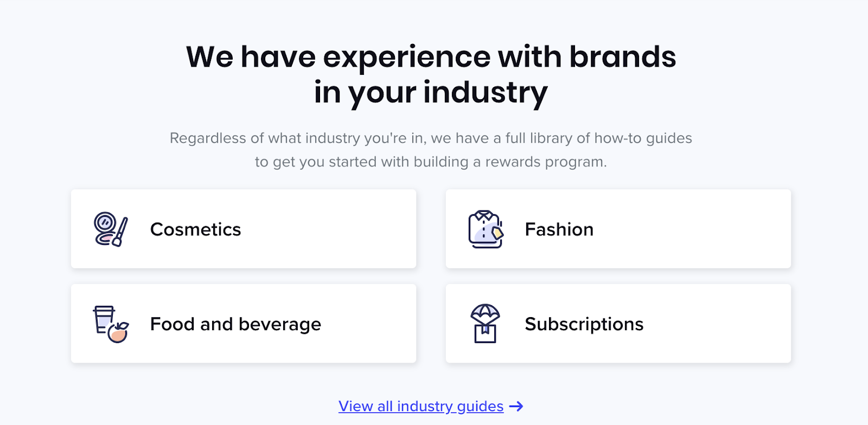Click the Subscriptions parachute package icon

pyautogui.click(x=485, y=323)
